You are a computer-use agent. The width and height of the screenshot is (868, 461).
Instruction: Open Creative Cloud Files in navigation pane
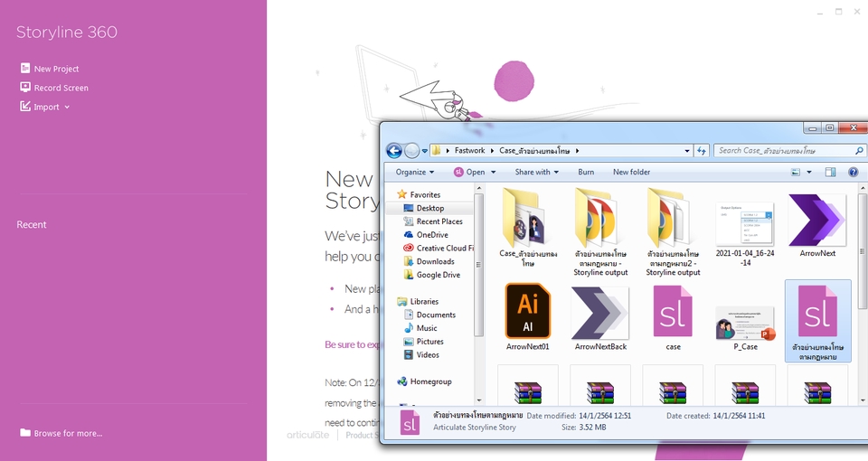(439, 248)
